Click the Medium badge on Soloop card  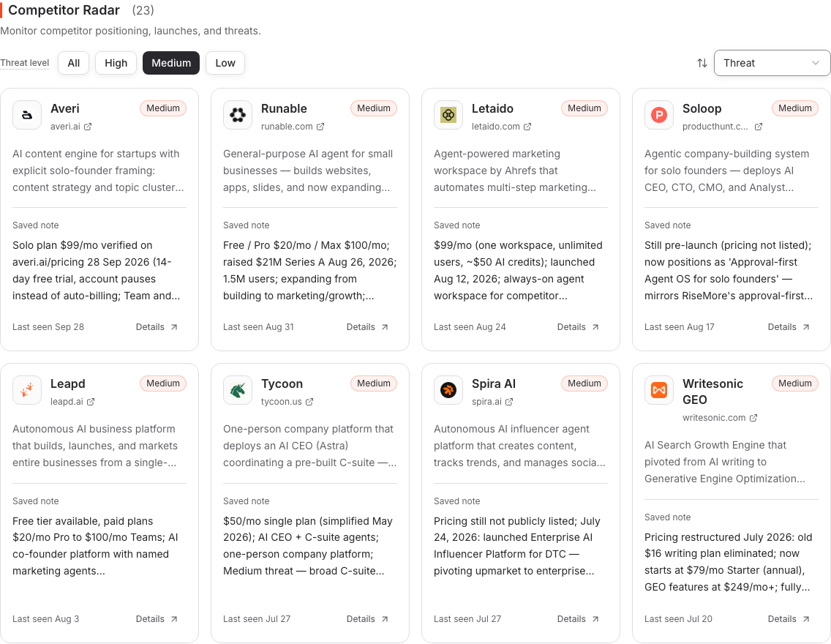click(795, 108)
